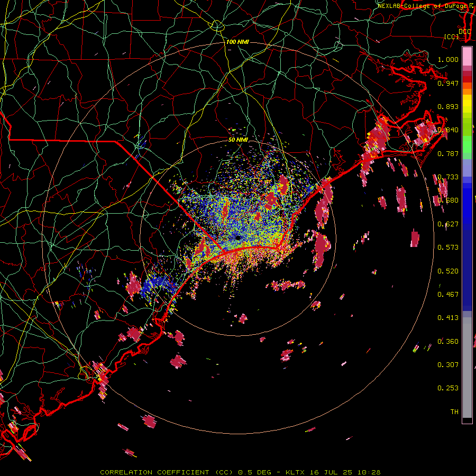Pick the yellow segment of the color bar
This screenshot has width=476, height=476.
click(467, 104)
